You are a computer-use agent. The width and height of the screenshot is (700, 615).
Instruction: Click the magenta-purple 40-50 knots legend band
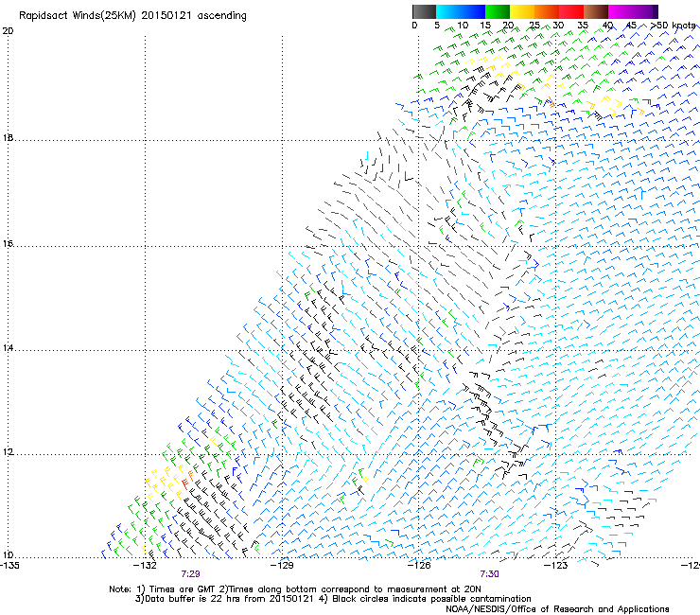pos(633,11)
